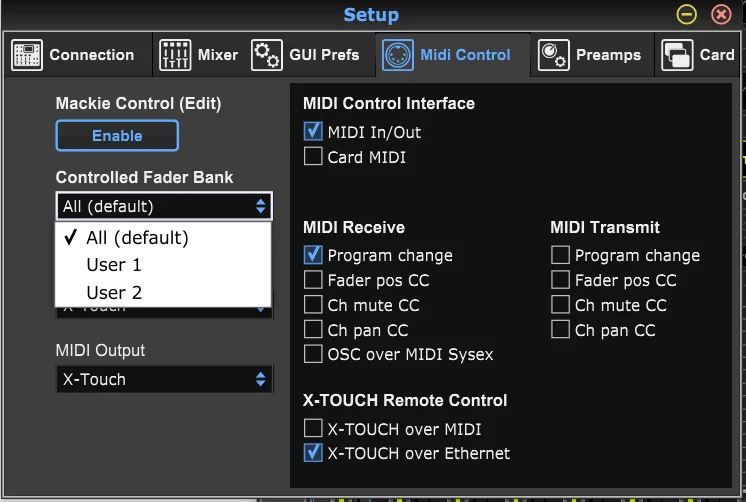
Task: Enable MIDI Receive Ch pan CC
Action: [313, 329]
